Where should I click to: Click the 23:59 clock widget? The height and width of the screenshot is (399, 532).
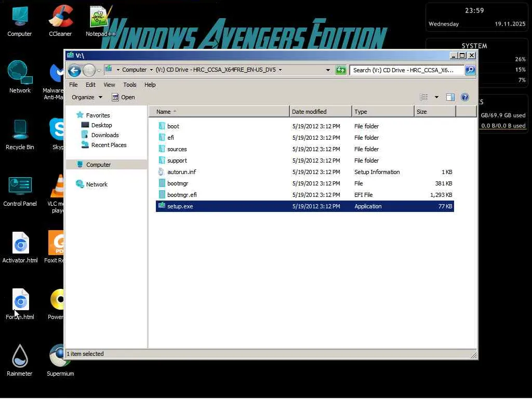(x=474, y=10)
